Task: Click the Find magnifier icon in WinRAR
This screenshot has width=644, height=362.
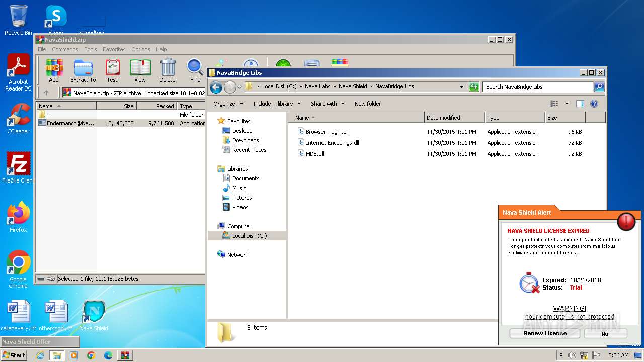Action: point(195,70)
